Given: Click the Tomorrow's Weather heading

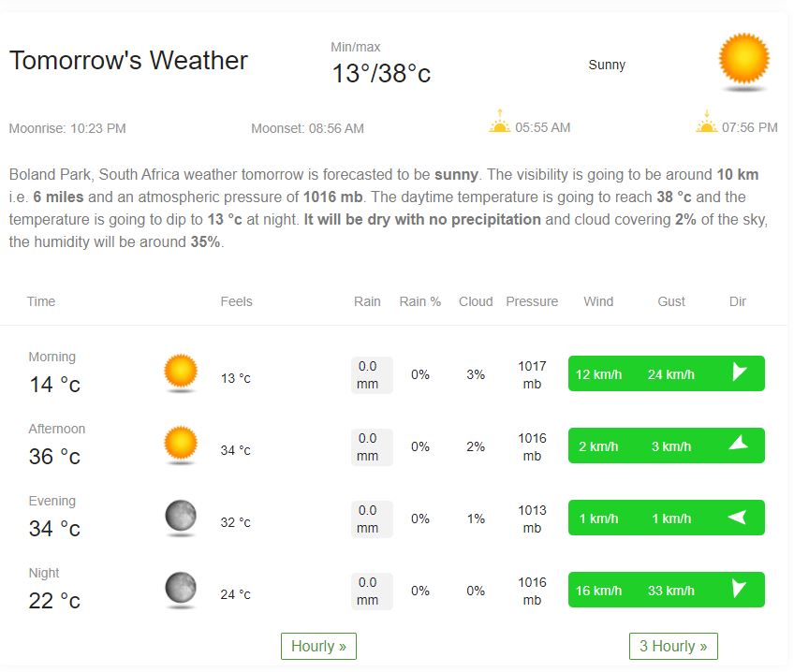Looking at the screenshot, I should (128, 61).
